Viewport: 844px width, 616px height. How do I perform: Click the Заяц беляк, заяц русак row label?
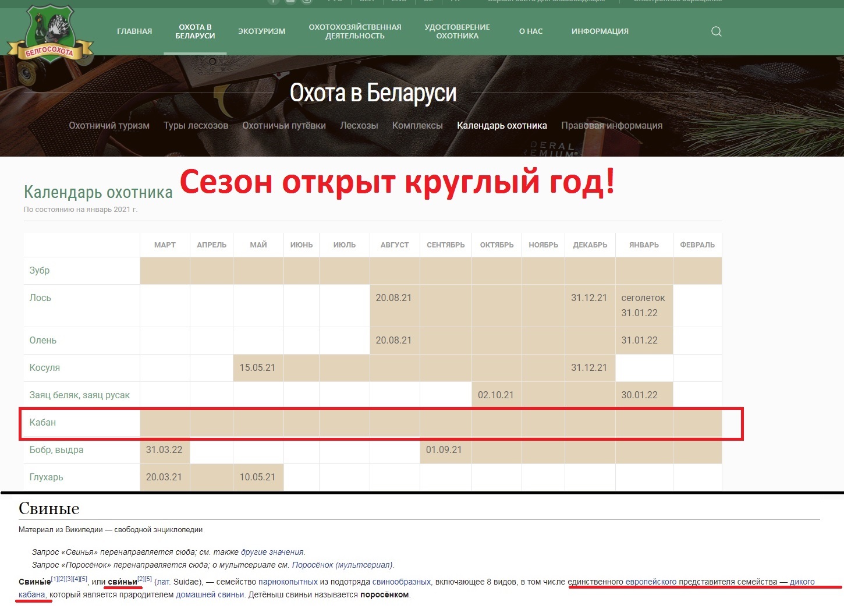[x=80, y=395]
